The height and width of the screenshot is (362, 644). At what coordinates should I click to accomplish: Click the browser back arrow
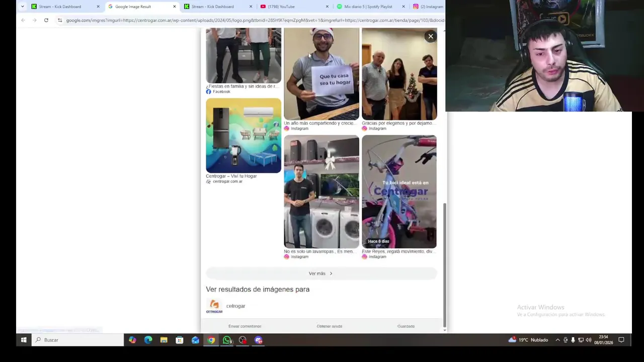[23, 20]
